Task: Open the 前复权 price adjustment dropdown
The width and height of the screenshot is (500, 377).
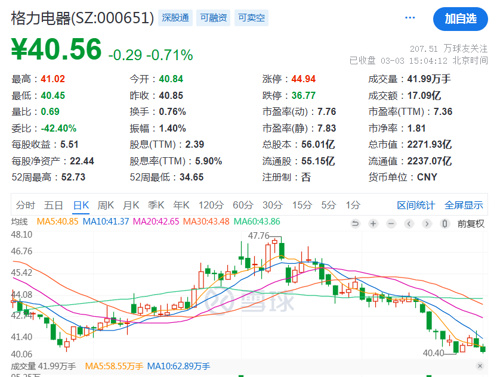Action: point(471,224)
